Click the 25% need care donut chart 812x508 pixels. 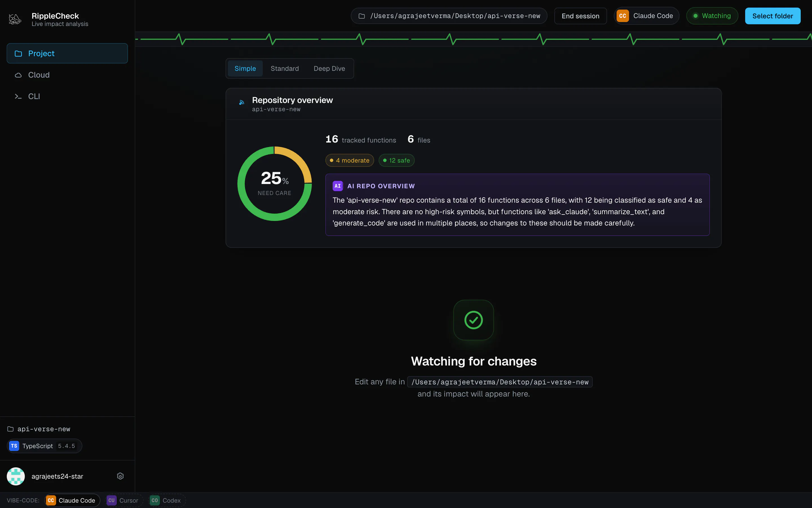[274, 183]
